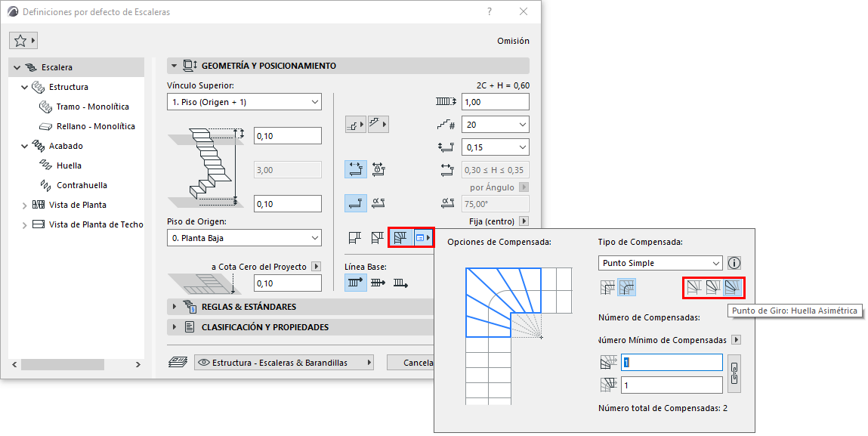Collapse the Escalera tree node

tap(17, 67)
